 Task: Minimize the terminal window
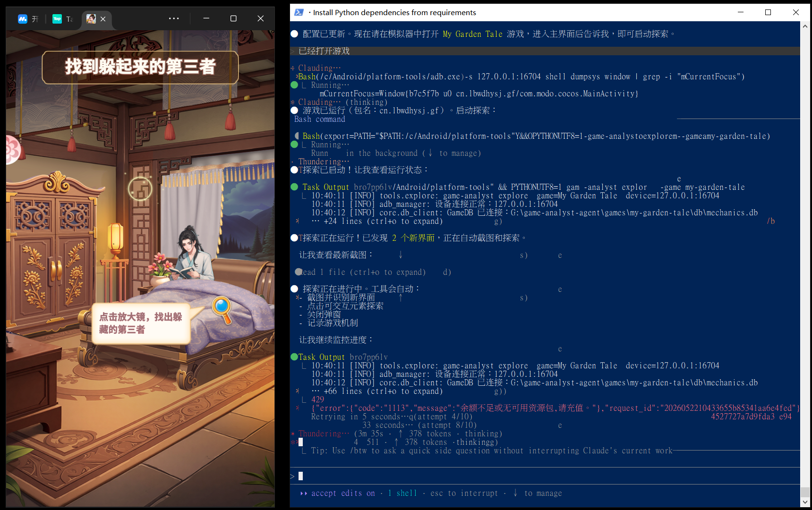[741, 12]
